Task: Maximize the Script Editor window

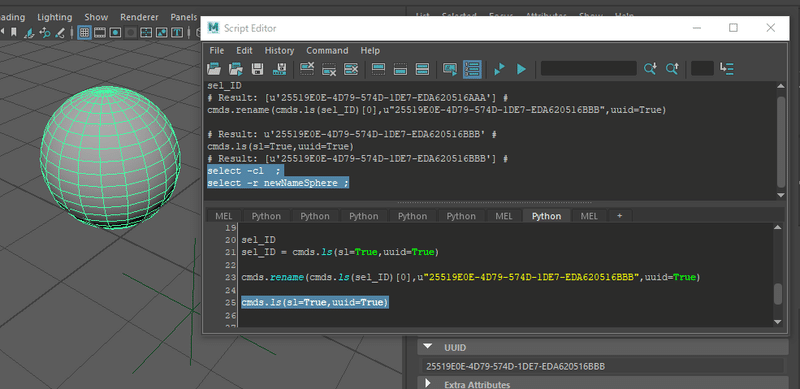Action: click(x=733, y=28)
